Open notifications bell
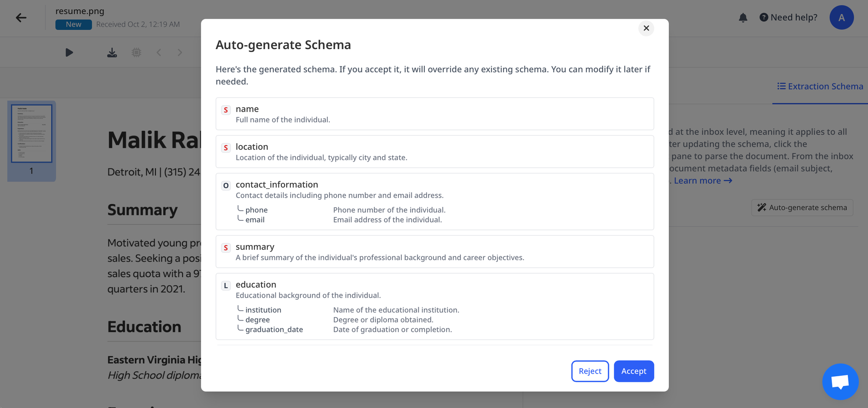 point(743,18)
